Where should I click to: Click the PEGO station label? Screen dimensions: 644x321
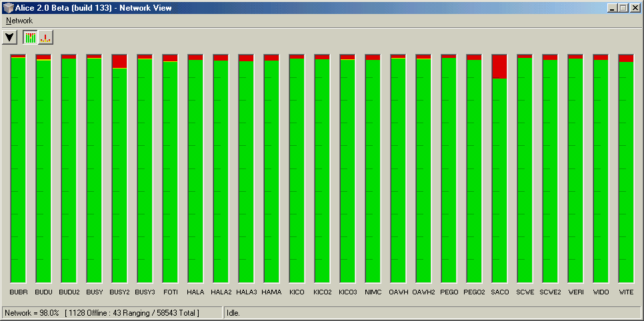[x=449, y=292]
